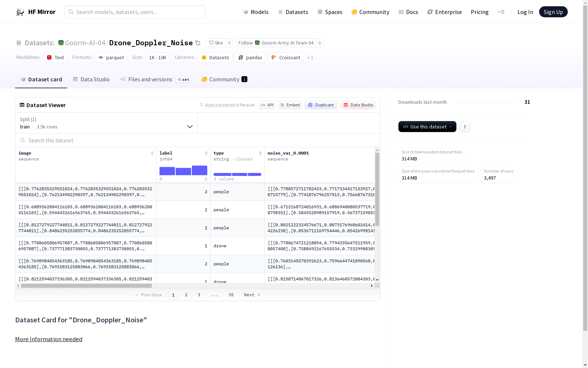Switch to the Data Studio tab

tap(91, 79)
